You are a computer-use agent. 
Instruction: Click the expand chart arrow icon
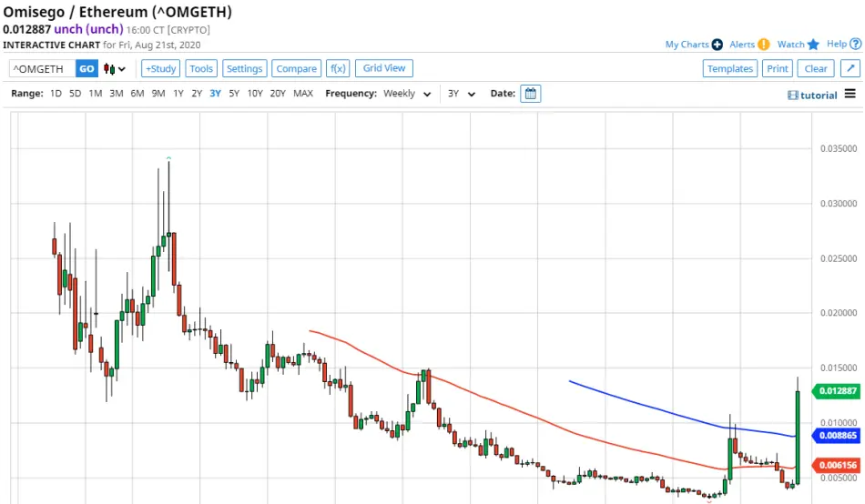click(x=850, y=68)
